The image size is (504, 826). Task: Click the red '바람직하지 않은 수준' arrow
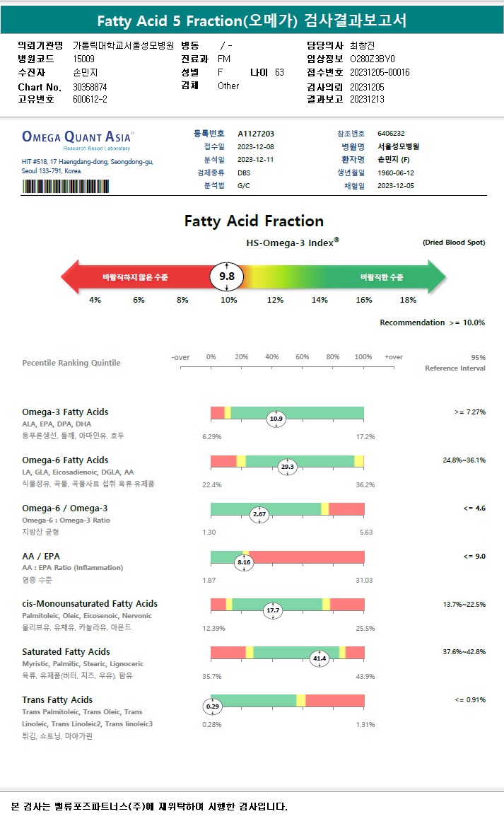pyautogui.click(x=134, y=277)
